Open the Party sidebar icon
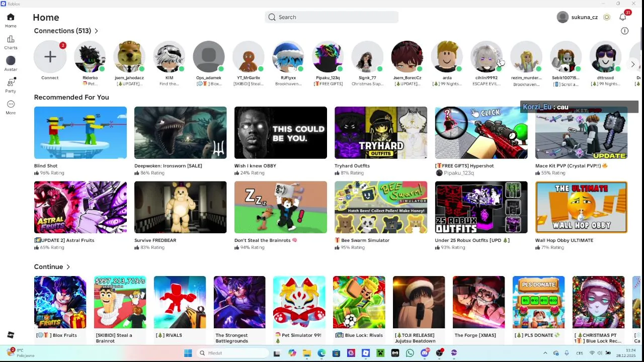This screenshot has width=644, height=362. point(11,82)
